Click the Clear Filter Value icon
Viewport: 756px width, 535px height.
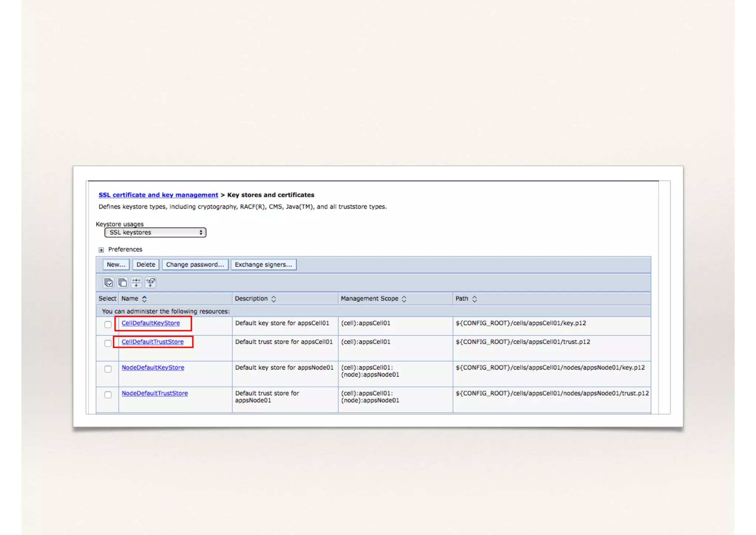150,283
